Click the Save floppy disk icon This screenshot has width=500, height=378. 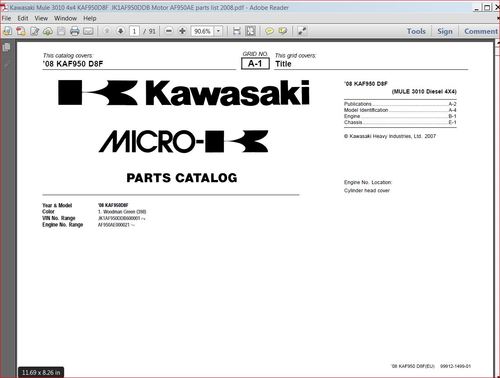click(x=61, y=31)
